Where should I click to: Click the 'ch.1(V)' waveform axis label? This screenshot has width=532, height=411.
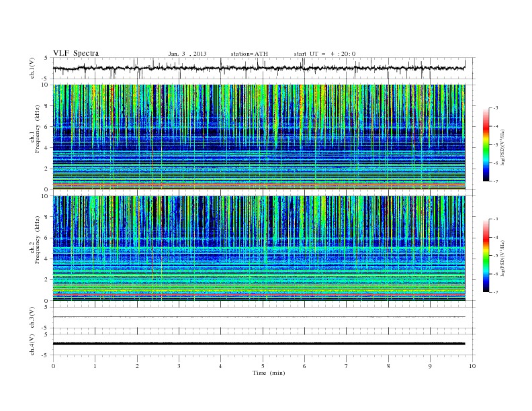coord(32,68)
